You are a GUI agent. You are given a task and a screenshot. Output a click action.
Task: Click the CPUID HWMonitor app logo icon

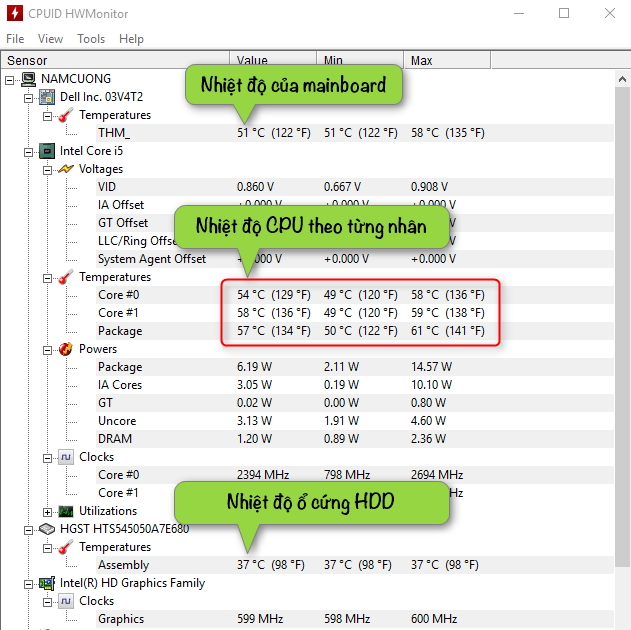pyautogui.click(x=14, y=13)
